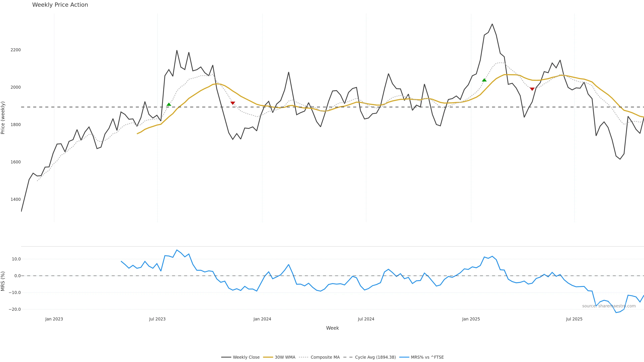The image size is (644, 362).
Task: Click the green up-triangle marker near July 2023
Action: pyautogui.click(x=169, y=104)
